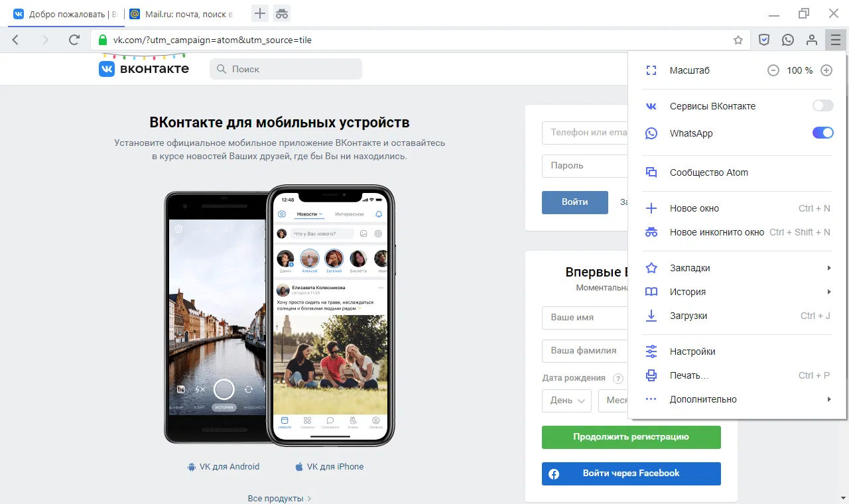Open incognito mode icon beside new tab
This screenshot has height=504, width=849.
tap(282, 13)
